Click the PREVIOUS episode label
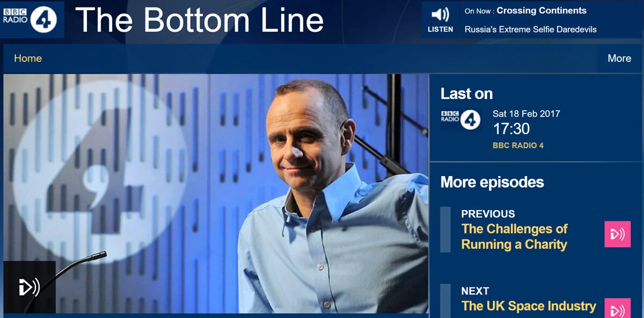This screenshot has width=644, height=318. tap(488, 214)
